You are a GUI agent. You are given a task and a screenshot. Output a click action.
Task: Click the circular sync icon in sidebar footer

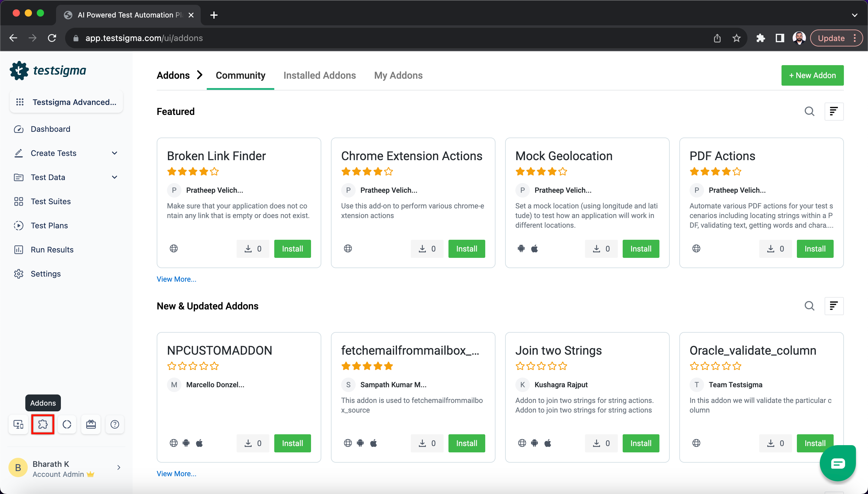click(67, 424)
